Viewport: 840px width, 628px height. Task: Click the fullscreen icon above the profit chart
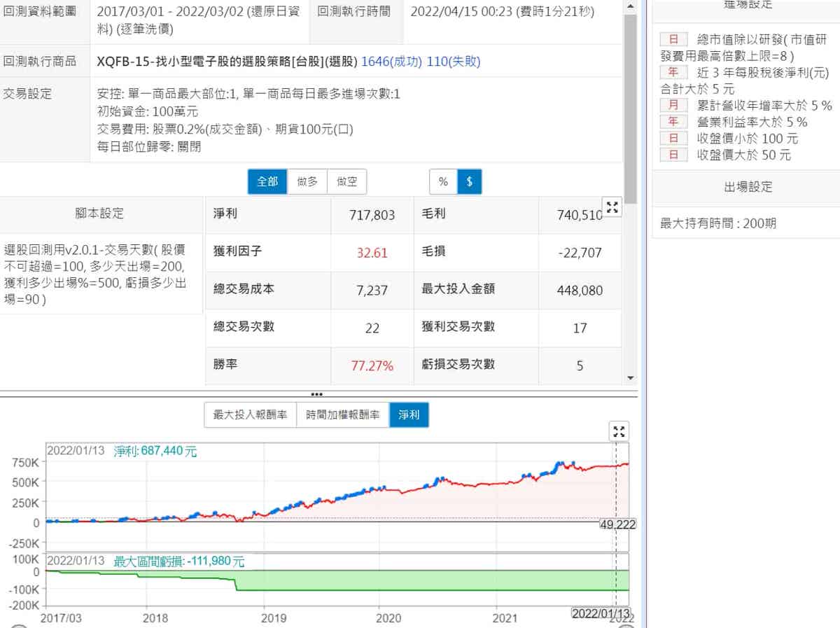(x=619, y=431)
